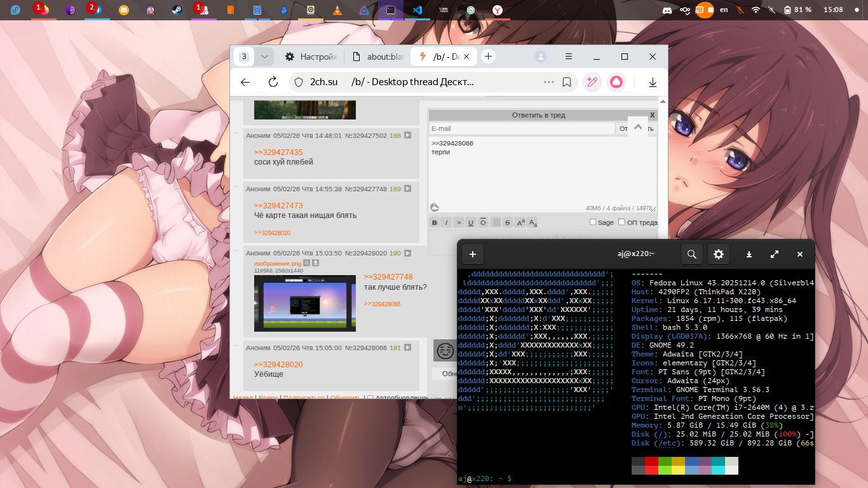This screenshot has width=868, height=488.
Task: Launch Steam from the top panel
Action: (x=176, y=10)
